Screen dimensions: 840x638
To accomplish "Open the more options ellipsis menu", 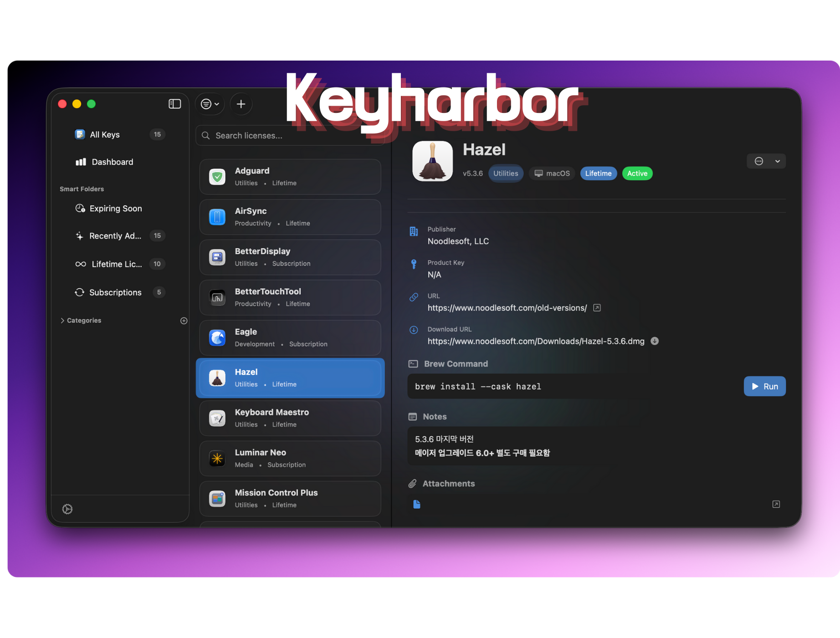I will point(759,161).
